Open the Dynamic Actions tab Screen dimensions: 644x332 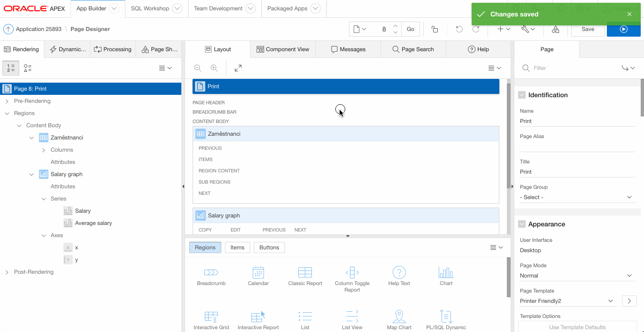pos(68,49)
